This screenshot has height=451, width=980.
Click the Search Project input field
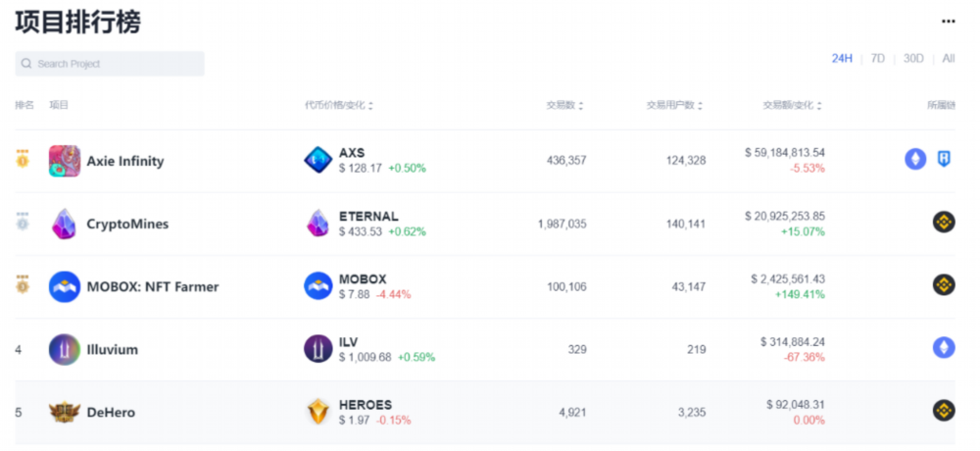(x=110, y=64)
